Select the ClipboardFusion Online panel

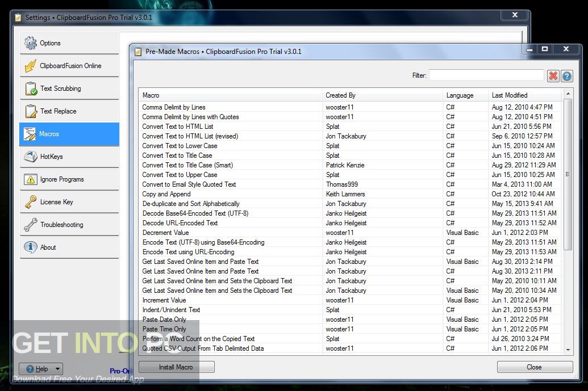click(x=64, y=66)
